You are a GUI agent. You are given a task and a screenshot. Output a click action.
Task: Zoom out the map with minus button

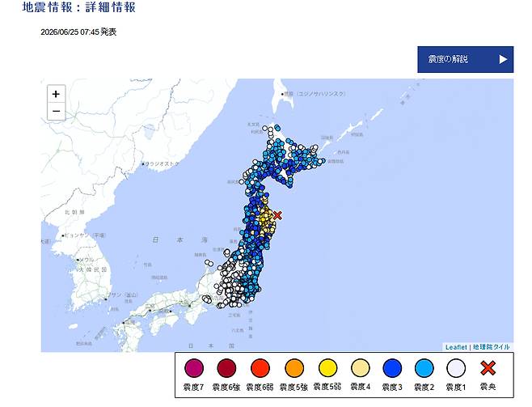click(x=56, y=112)
